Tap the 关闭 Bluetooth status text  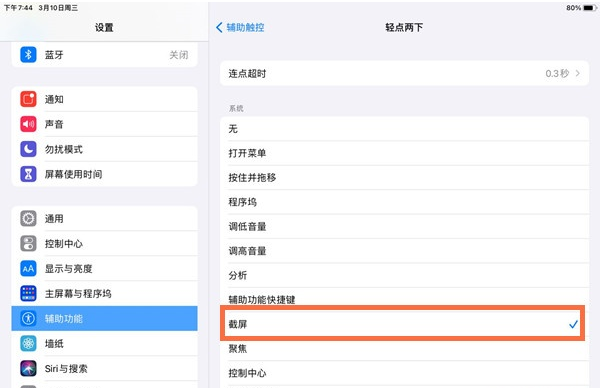point(179,55)
